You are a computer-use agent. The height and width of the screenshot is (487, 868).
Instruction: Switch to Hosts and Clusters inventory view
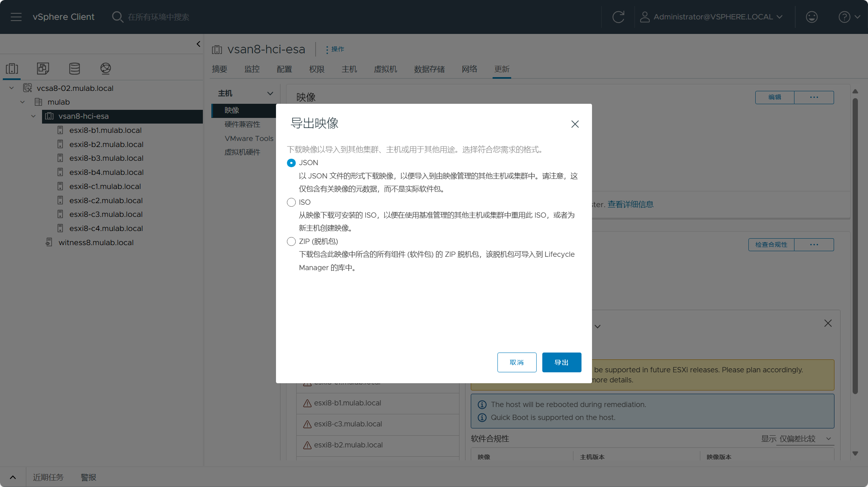(x=12, y=68)
